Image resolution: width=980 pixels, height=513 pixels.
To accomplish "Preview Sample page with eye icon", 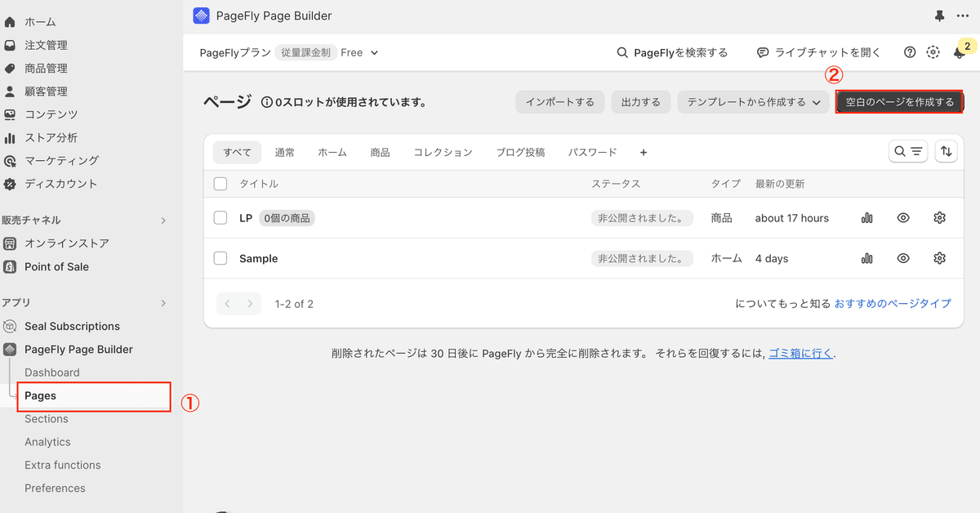I will pyautogui.click(x=903, y=258).
